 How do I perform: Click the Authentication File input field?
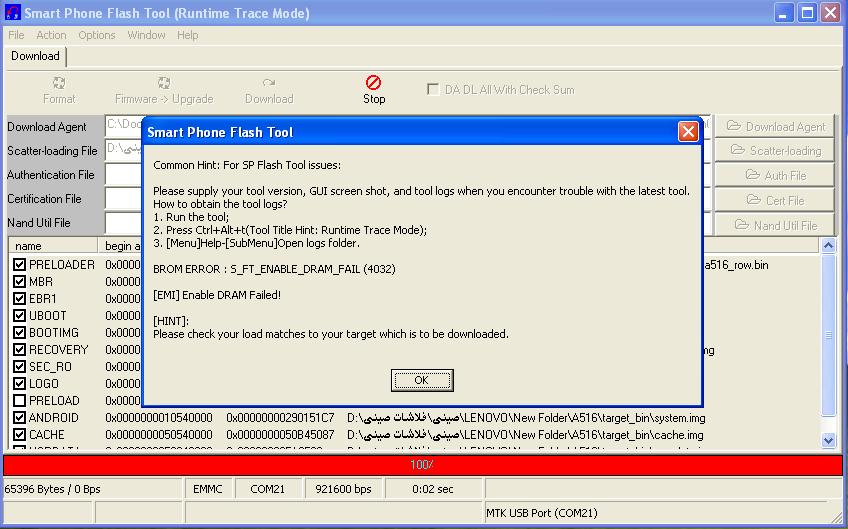pyautogui.click(x=124, y=174)
